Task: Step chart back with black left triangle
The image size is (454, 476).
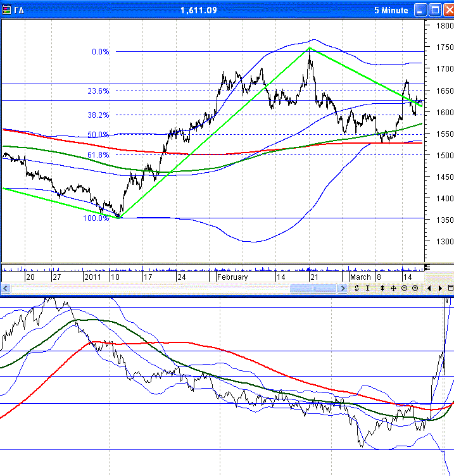Action: coord(430,289)
